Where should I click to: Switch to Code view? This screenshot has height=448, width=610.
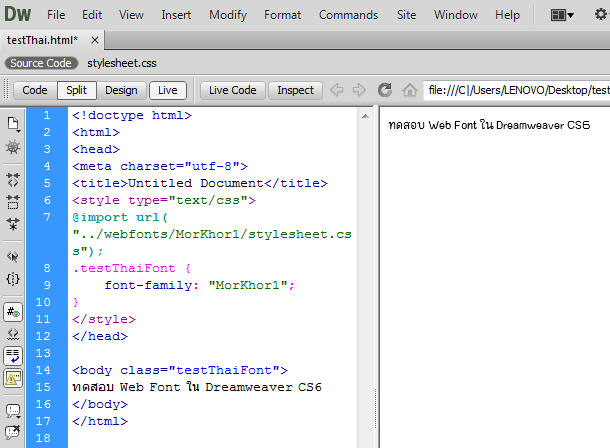tap(35, 90)
